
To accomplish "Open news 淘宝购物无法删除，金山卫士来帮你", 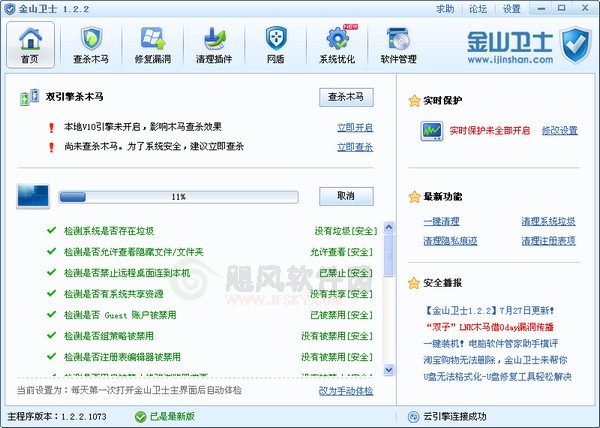I will (x=495, y=360).
